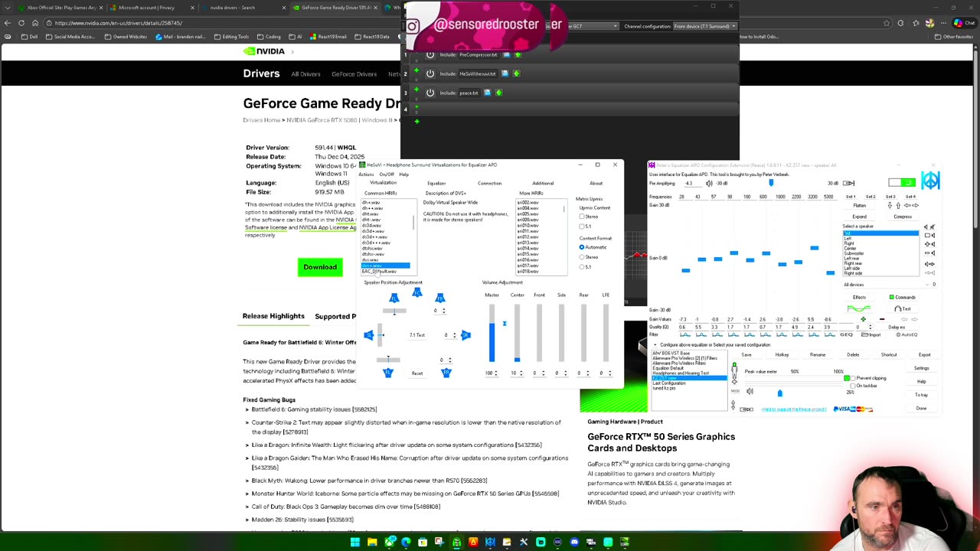
Task: Open Peace Settings button
Action: tap(921, 369)
